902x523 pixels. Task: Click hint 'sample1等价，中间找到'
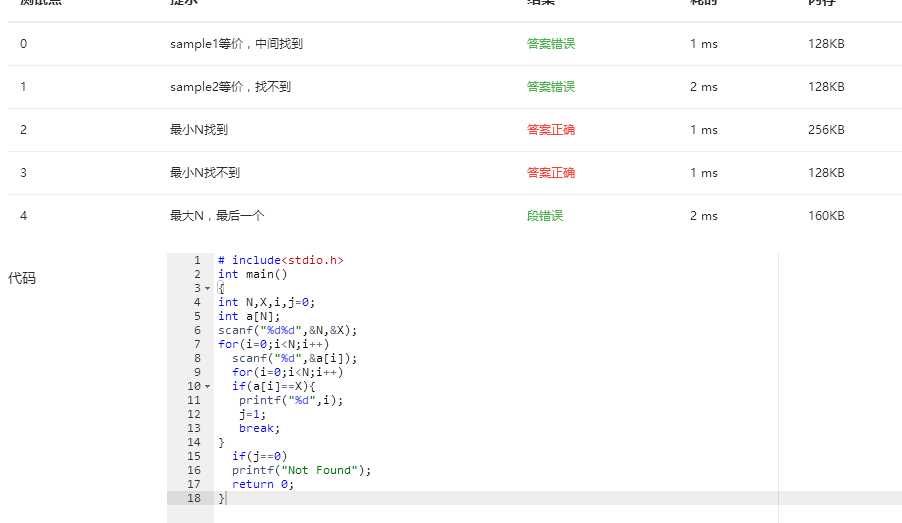(x=236, y=44)
